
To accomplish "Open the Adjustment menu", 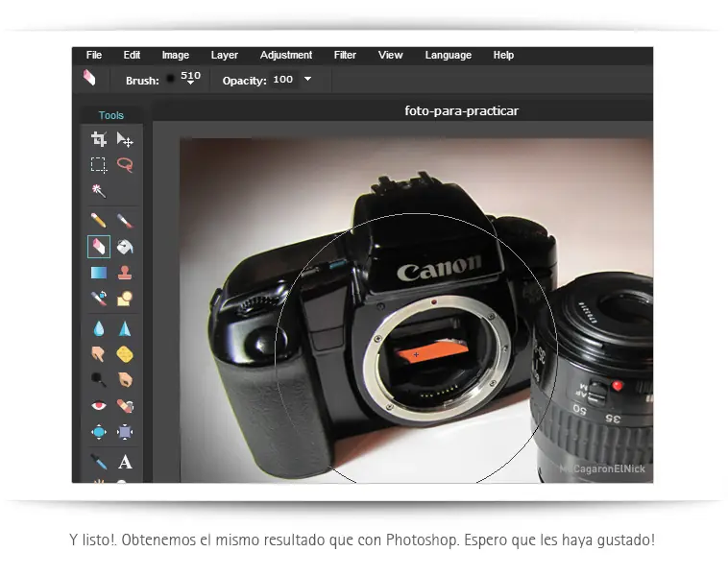I will tap(286, 56).
